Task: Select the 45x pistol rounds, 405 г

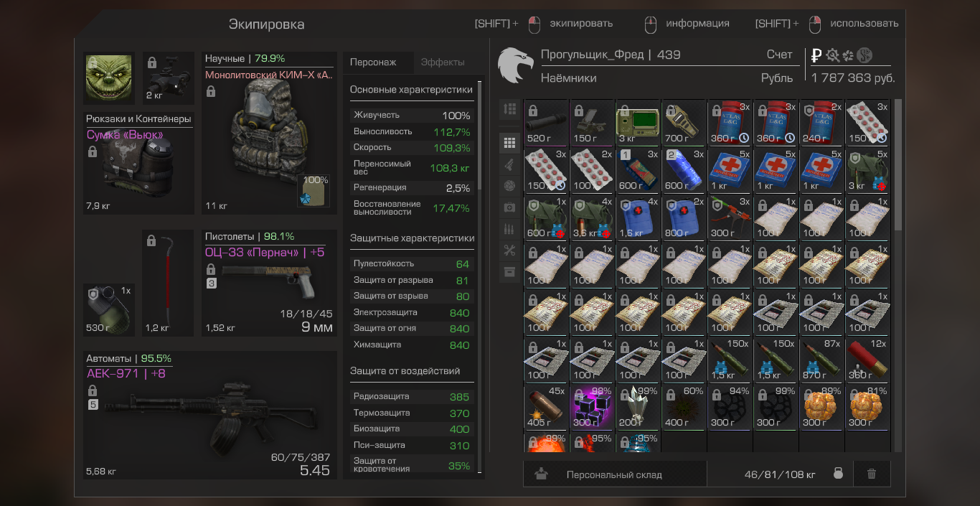Action: [546, 406]
